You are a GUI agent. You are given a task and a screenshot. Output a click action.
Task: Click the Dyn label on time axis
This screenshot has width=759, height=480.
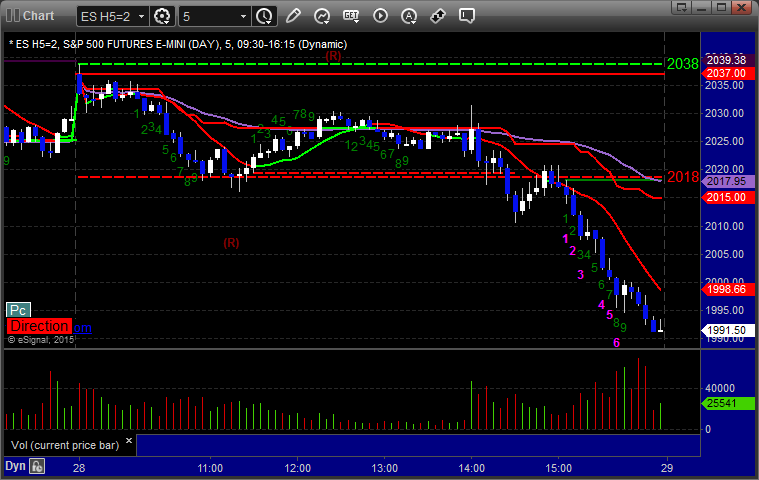tap(15, 466)
